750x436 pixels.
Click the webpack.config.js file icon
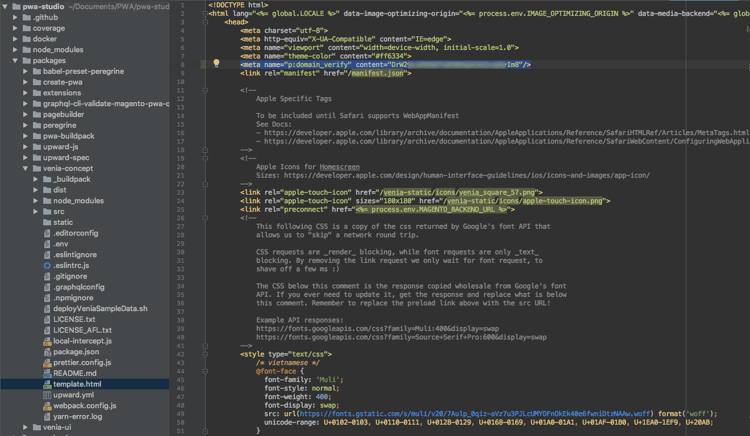46,405
